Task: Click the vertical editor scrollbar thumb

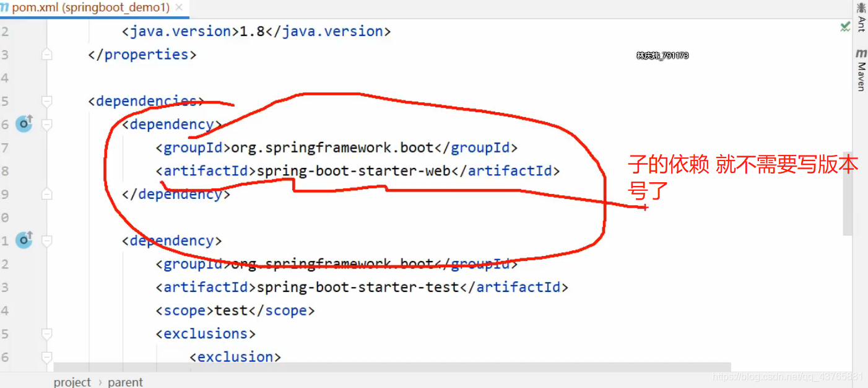Action: tap(848, 193)
